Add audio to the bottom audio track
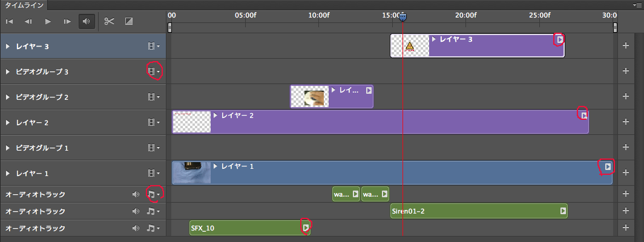 tap(626, 228)
